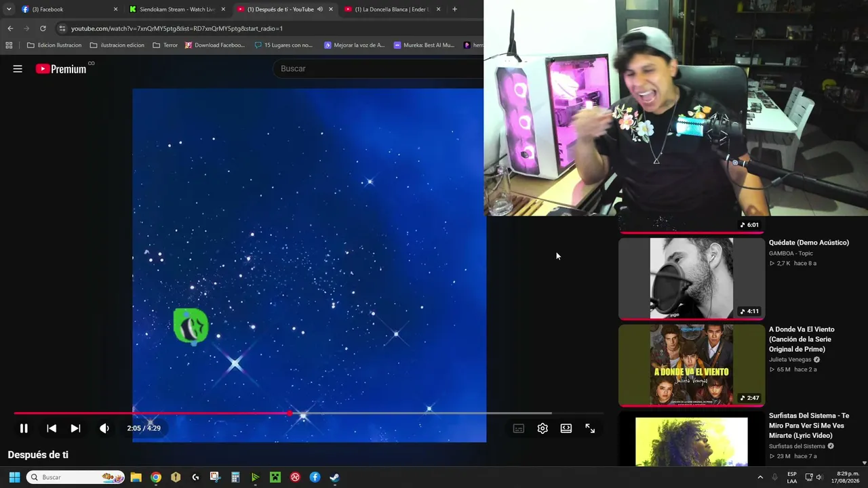Viewport: 868px width, 488px height.
Task: Open Logitech G Hub from the taskbar
Action: coord(196,477)
